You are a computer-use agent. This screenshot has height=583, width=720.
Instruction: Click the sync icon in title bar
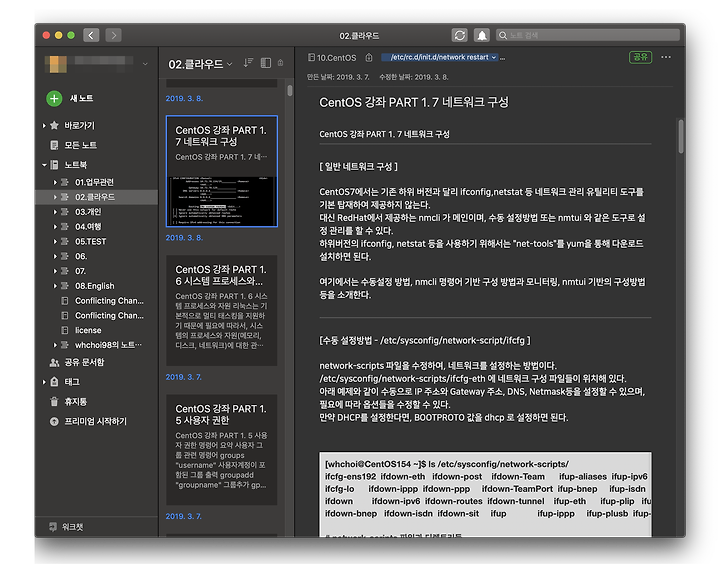click(x=460, y=35)
